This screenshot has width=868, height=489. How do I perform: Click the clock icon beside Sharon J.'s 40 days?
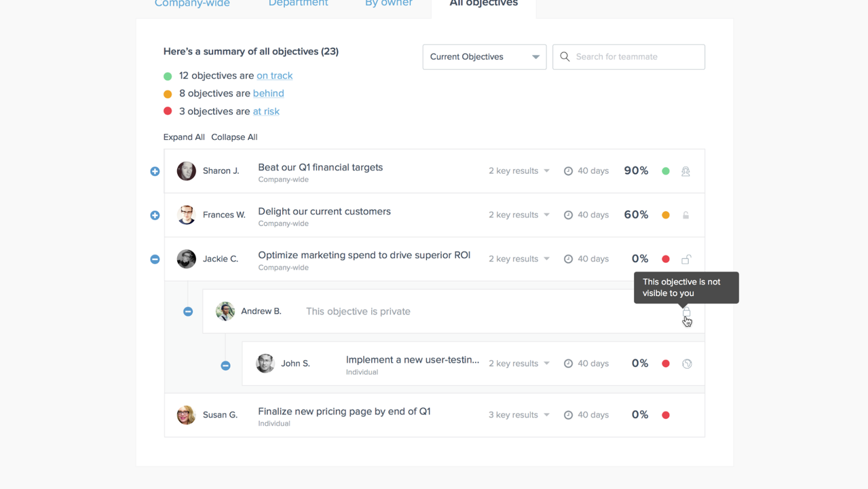568,170
